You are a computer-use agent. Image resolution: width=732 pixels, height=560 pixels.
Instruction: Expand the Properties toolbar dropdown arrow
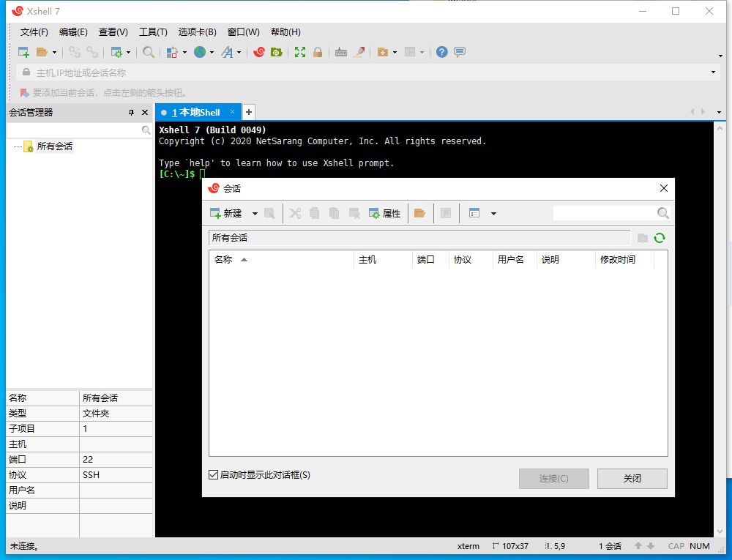128,52
